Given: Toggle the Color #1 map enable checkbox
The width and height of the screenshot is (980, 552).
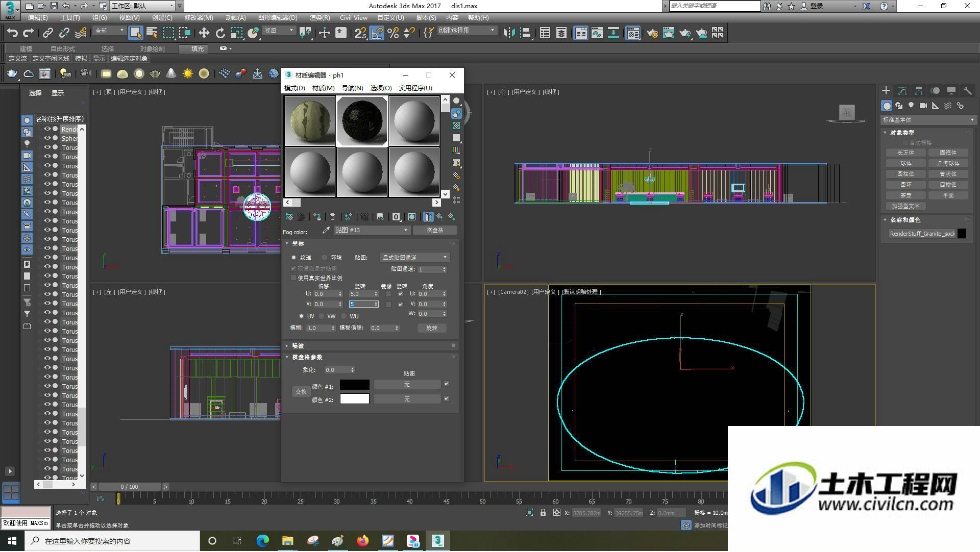Looking at the screenshot, I should (x=447, y=384).
